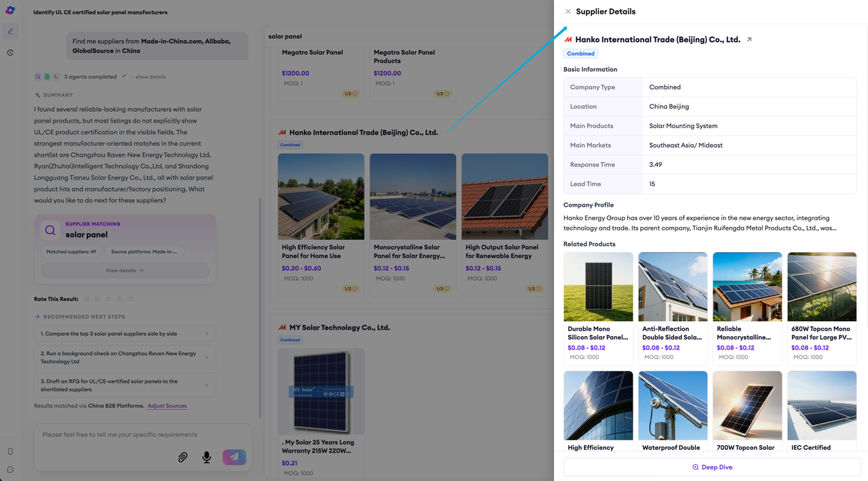The width and height of the screenshot is (868, 481).
Task: Open Durable Mono Silicon Solar Panel related product
Action: click(x=598, y=309)
